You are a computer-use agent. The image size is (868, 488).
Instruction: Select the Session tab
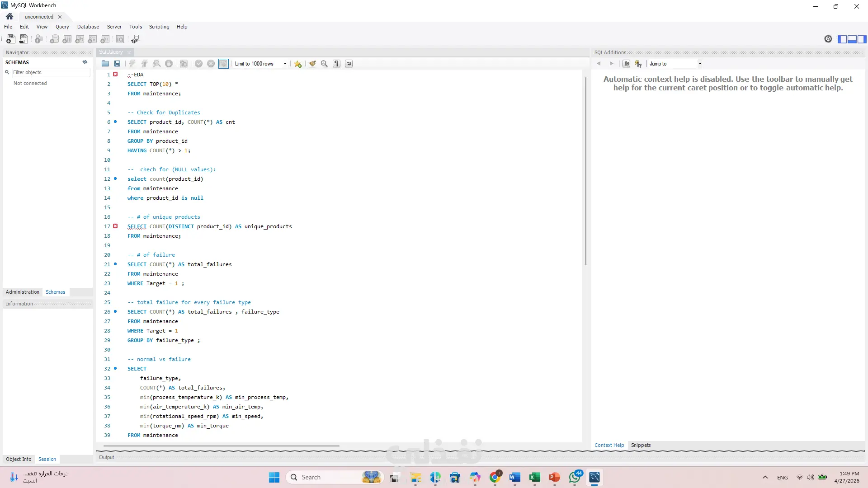point(47,459)
